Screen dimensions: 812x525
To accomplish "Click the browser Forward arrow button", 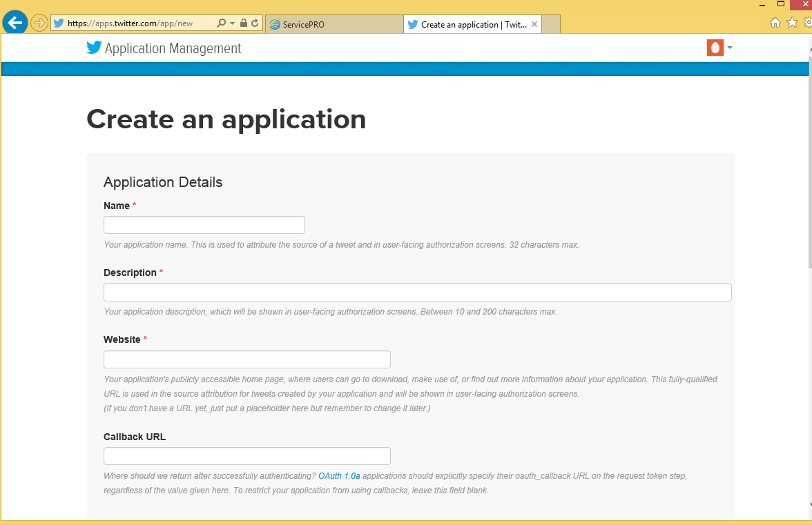I will [39, 23].
